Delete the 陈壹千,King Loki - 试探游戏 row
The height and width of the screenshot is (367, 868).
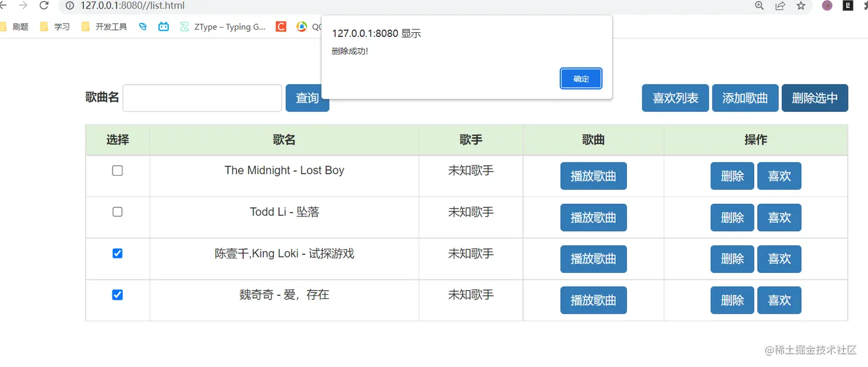click(x=733, y=259)
